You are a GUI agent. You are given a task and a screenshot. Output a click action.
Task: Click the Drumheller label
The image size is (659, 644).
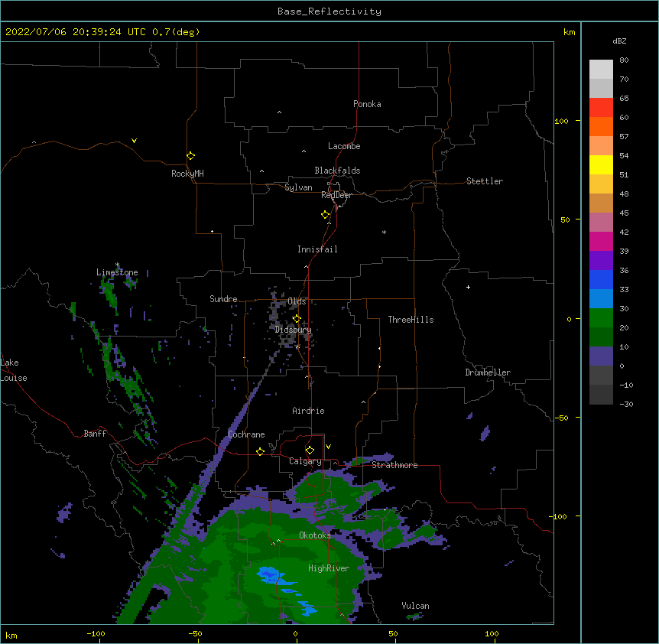coord(488,372)
